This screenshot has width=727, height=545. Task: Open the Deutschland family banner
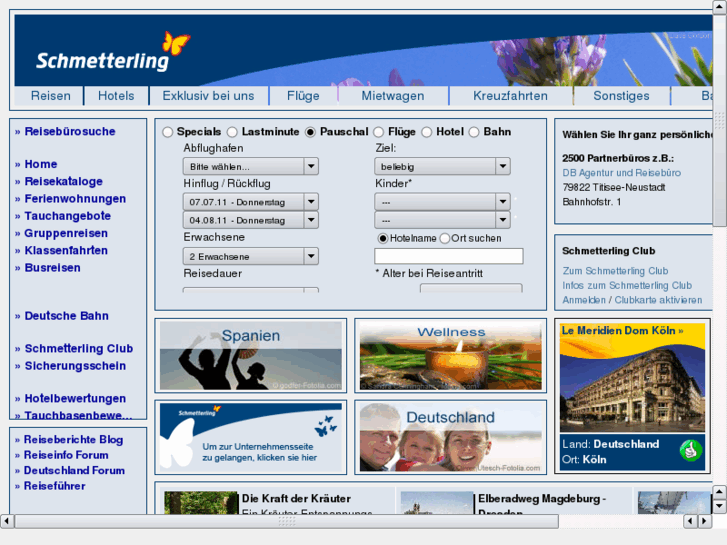click(x=451, y=437)
